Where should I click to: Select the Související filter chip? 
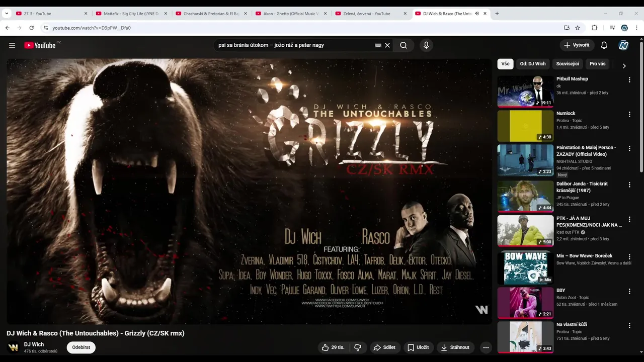coord(568,64)
